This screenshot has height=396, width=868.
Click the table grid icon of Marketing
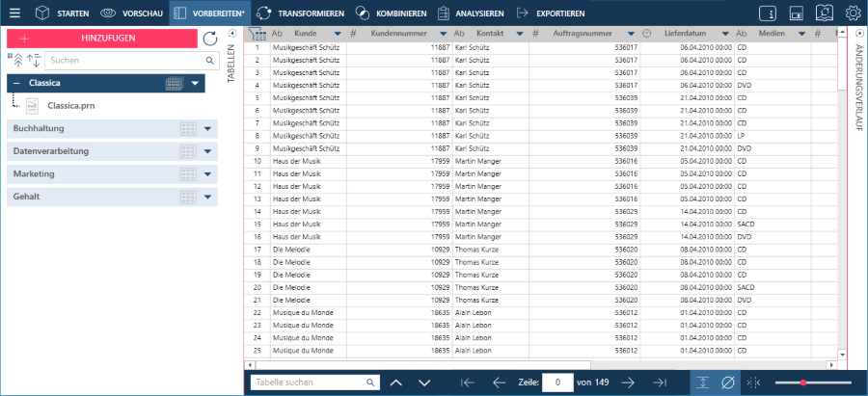188,174
